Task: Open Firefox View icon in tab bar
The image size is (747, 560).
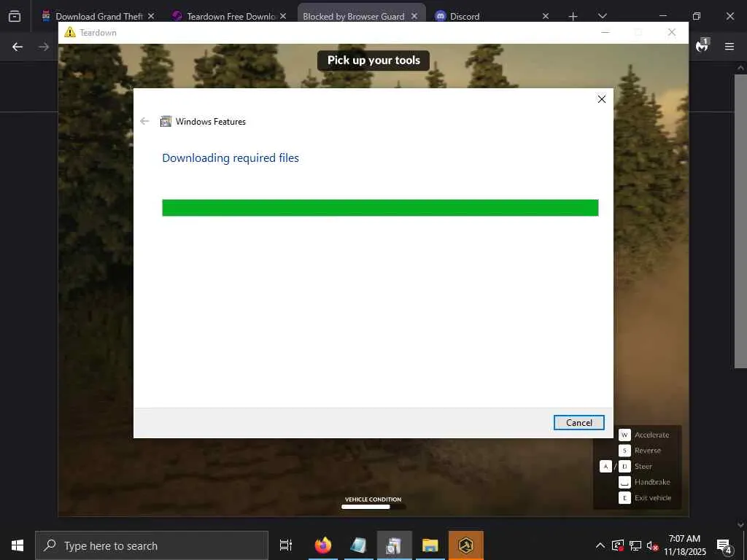Action: coord(15,16)
